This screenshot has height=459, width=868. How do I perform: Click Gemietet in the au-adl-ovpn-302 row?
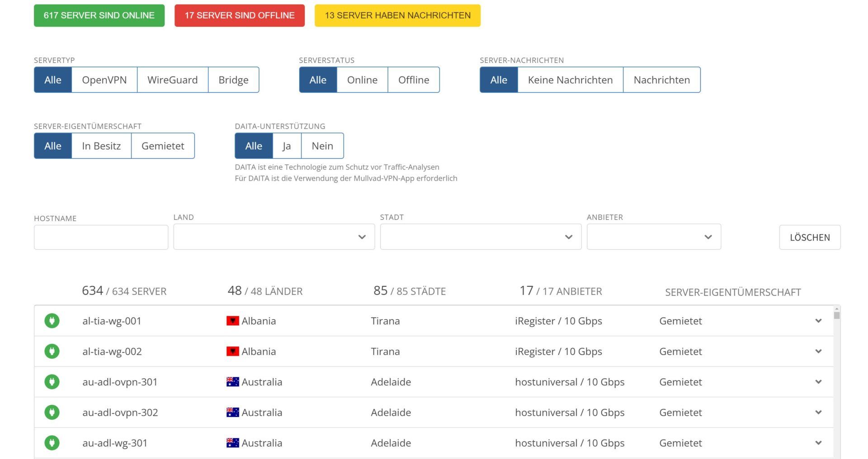tap(680, 412)
